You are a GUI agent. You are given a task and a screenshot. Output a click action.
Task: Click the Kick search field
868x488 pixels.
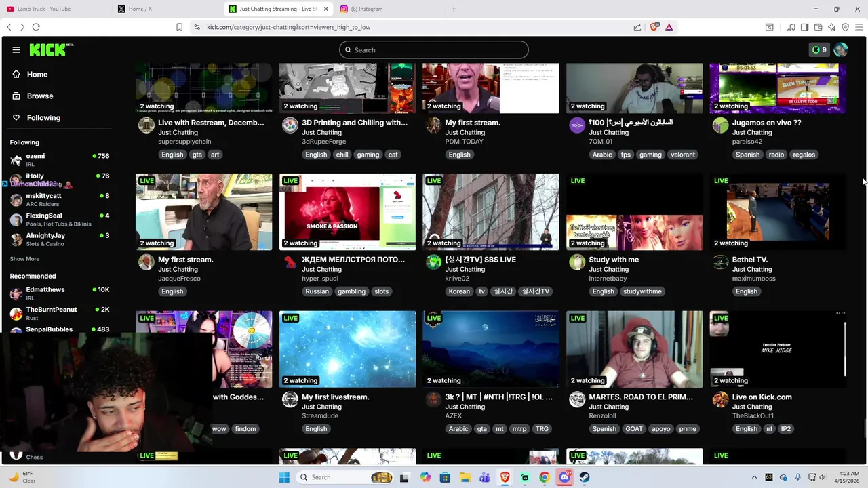click(434, 49)
